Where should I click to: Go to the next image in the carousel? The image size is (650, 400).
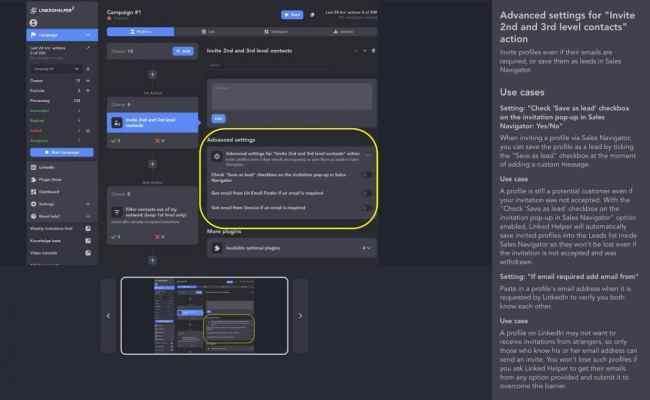point(300,316)
